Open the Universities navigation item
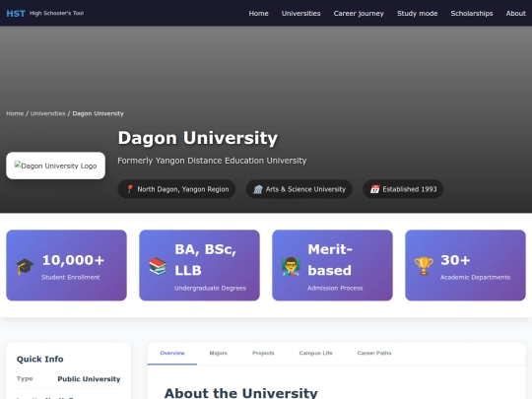 300,13
